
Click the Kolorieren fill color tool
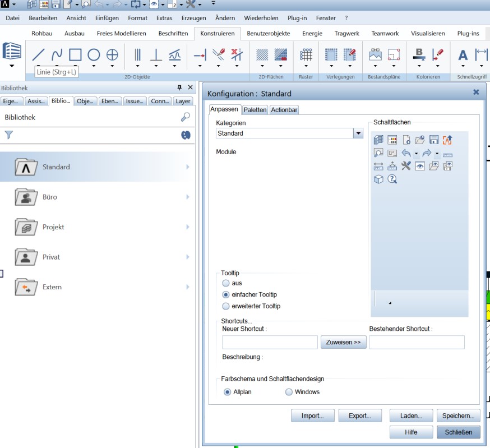click(x=419, y=54)
